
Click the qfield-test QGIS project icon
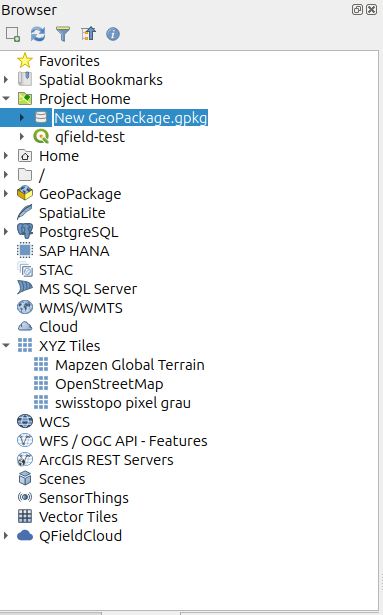(x=41, y=137)
